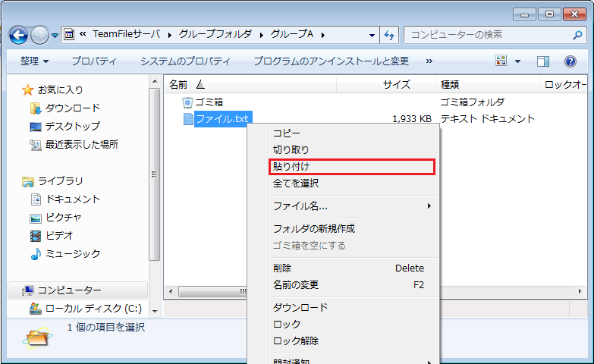The width and height of the screenshot is (594, 364).
Task: Click the search magnifier icon
Action: coord(577,35)
